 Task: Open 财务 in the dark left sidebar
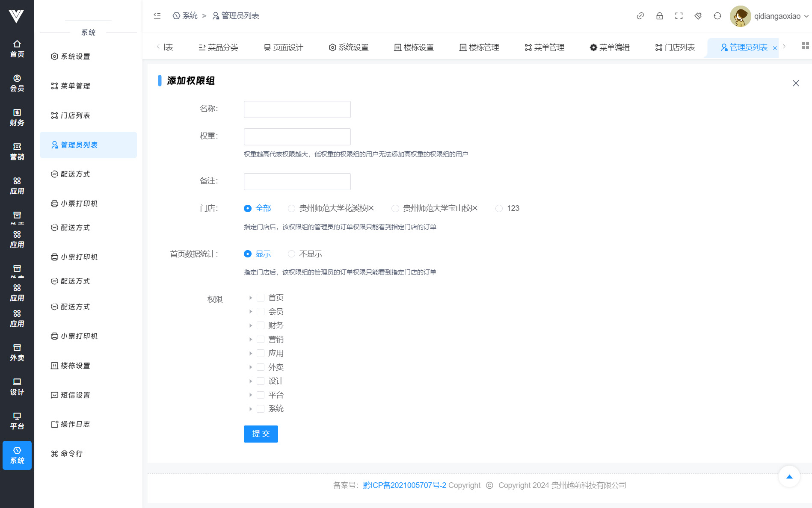click(x=17, y=118)
